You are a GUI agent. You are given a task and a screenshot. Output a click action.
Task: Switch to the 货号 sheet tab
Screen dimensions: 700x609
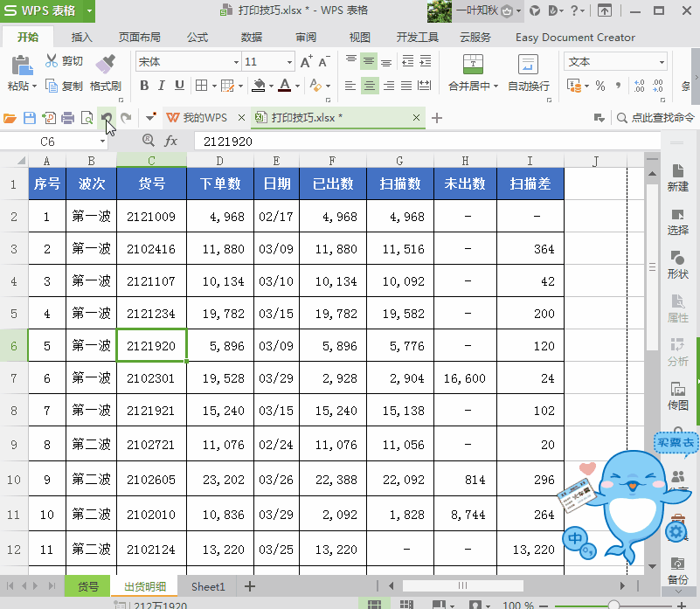point(87,586)
